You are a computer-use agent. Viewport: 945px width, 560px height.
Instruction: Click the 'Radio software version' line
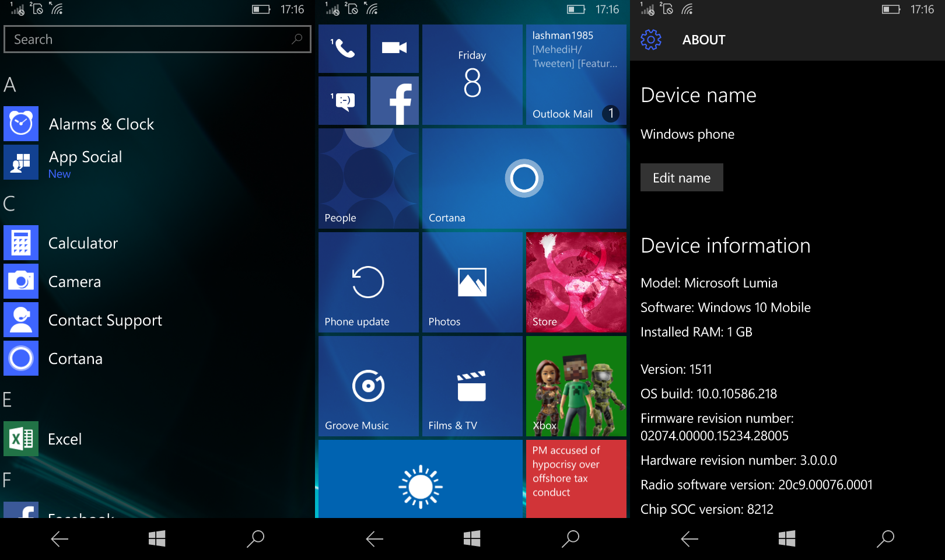[757, 485]
